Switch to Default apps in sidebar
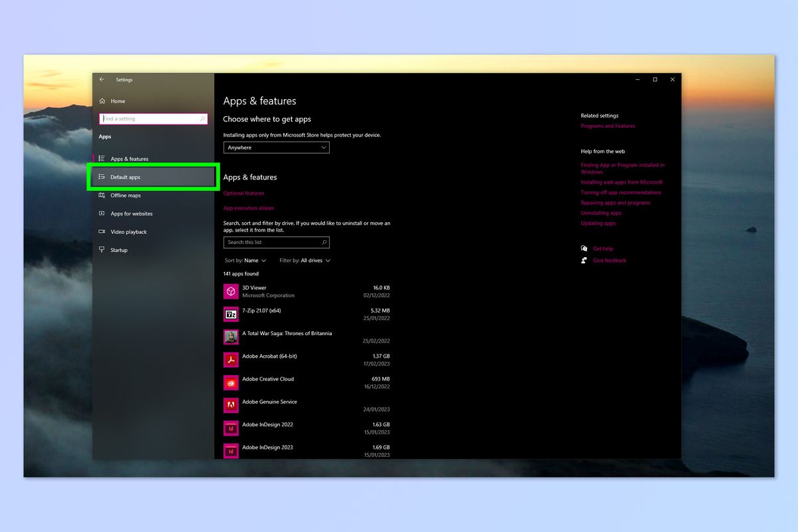The width and height of the screenshot is (798, 532). [x=127, y=177]
